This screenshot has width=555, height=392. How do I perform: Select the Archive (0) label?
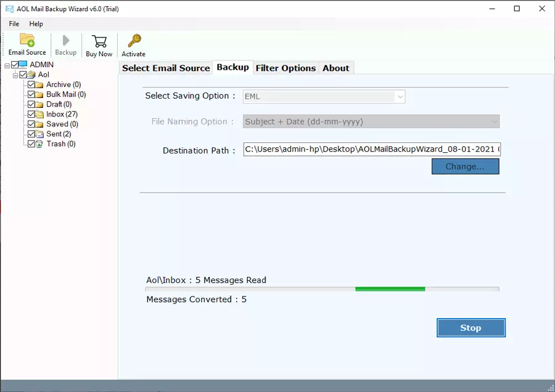(x=64, y=84)
